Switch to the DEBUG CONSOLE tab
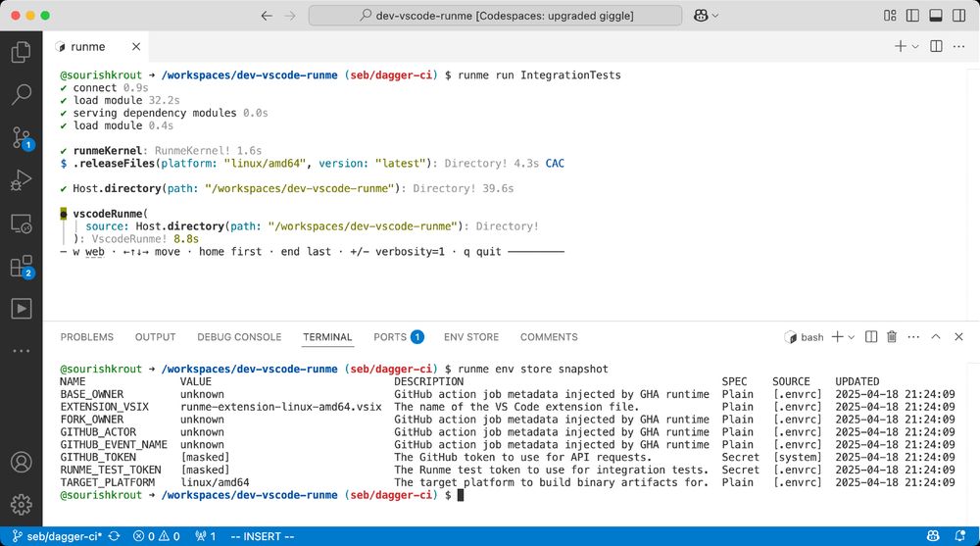 coord(239,337)
